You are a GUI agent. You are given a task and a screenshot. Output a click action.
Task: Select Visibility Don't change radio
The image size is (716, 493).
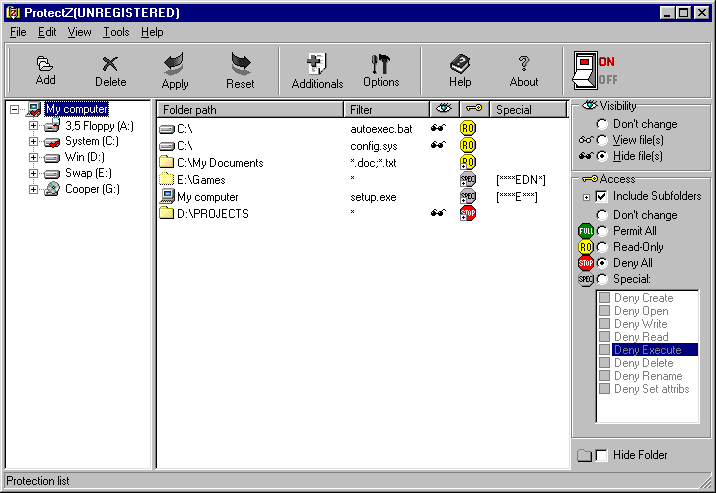tap(602, 124)
